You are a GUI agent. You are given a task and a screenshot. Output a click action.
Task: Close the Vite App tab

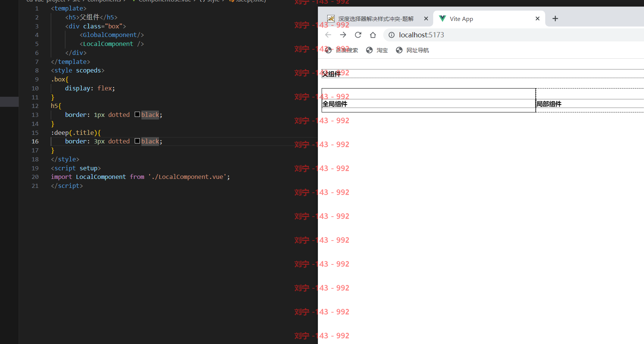point(537,19)
